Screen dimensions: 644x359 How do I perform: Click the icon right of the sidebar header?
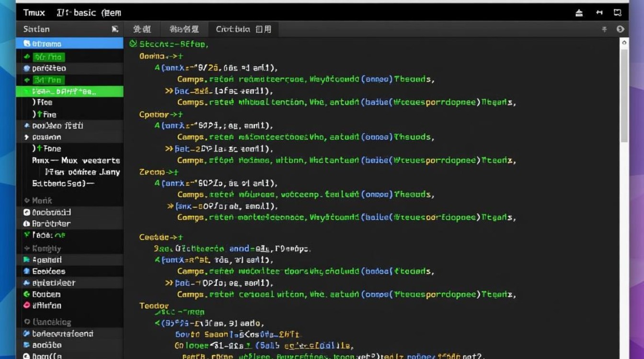click(115, 29)
